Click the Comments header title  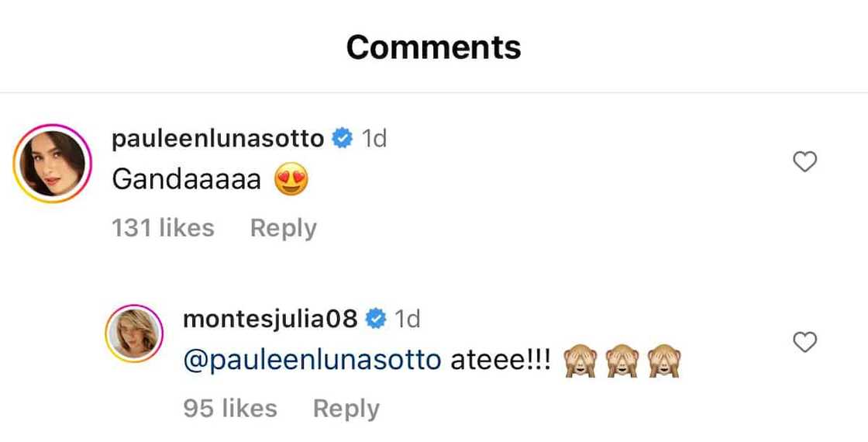click(433, 47)
